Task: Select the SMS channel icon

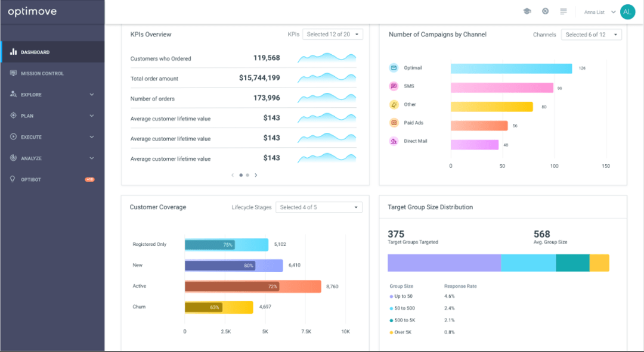Action: pos(394,86)
